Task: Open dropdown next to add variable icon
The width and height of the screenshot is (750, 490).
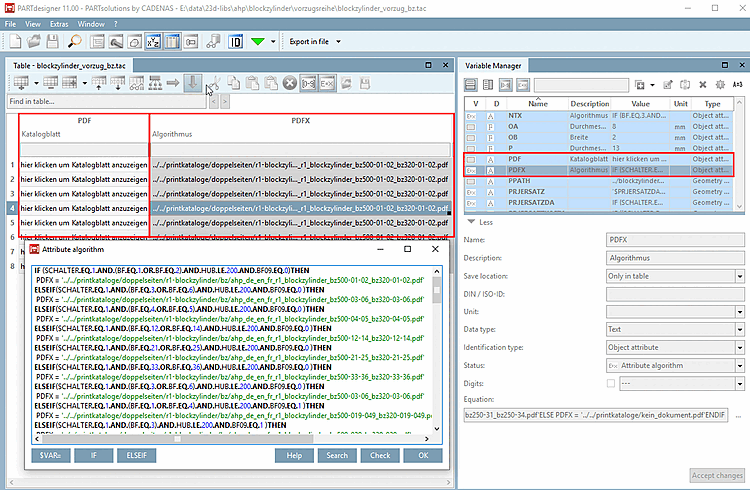Action: [652, 85]
